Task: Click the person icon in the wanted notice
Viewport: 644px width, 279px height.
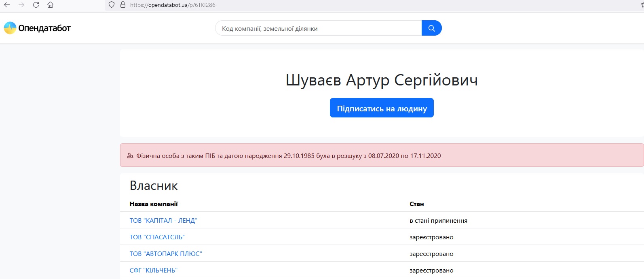Action: click(130, 156)
